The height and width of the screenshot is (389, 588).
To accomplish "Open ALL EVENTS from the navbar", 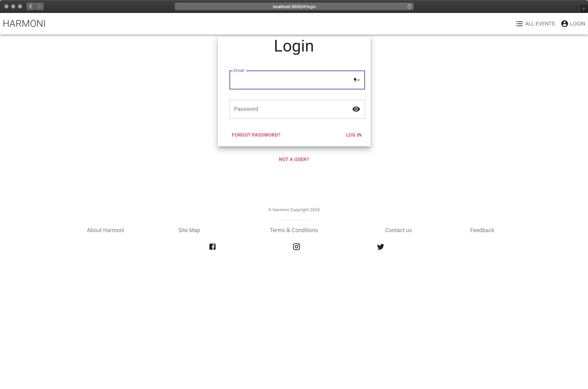I will tap(535, 24).
